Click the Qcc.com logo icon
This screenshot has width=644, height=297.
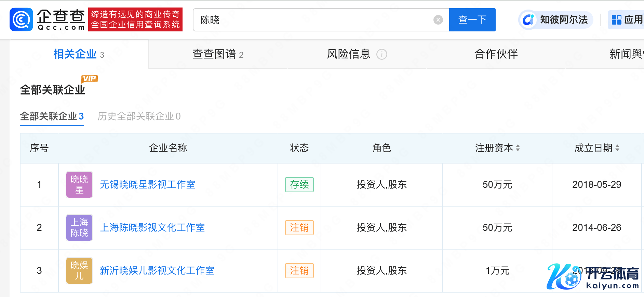pyautogui.click(x=21, y=20)
